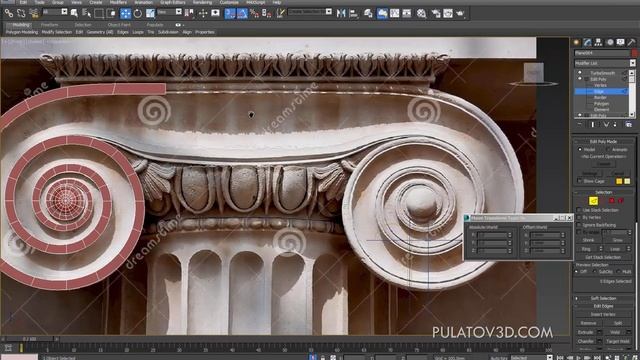Toggle the Angle Snap icon
640x360 pixels.
[242, 13]
